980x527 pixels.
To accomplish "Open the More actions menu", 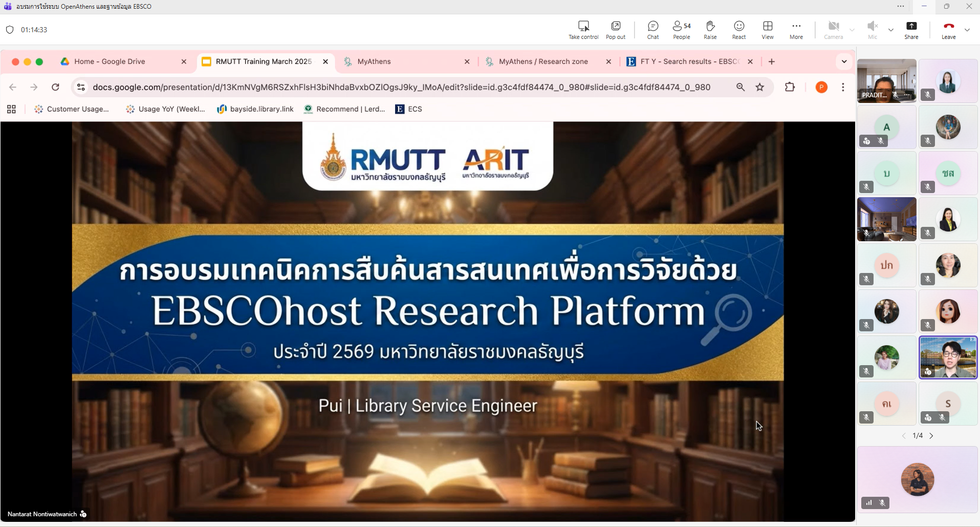I will pos(796,30).
